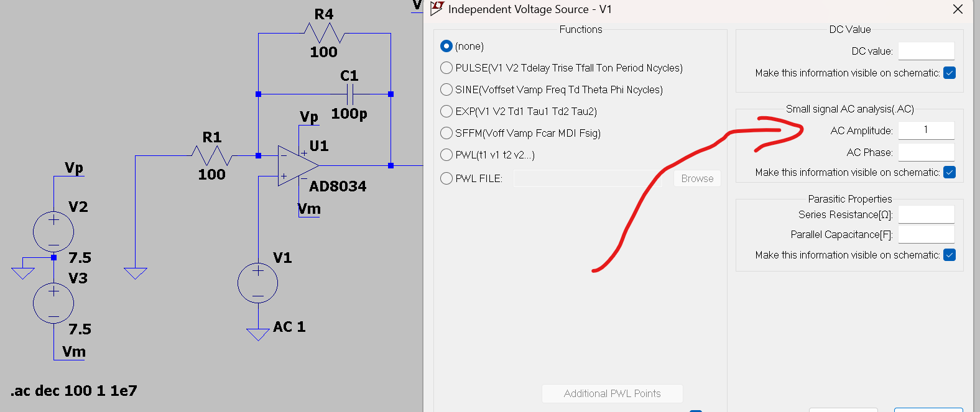Click the .ac dec 100 1 1e7 directive
This screenshot has width=980, height=412.
[x=74, y=391]
